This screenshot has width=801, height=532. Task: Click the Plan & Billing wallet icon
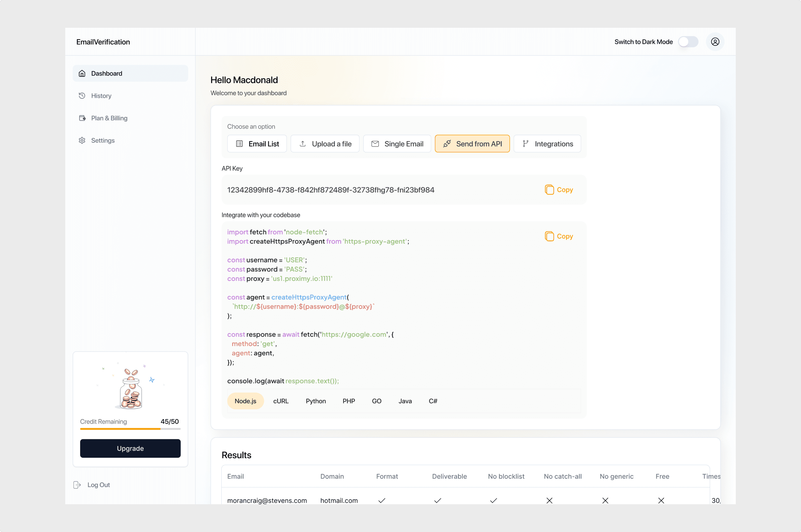coord(82,118)
